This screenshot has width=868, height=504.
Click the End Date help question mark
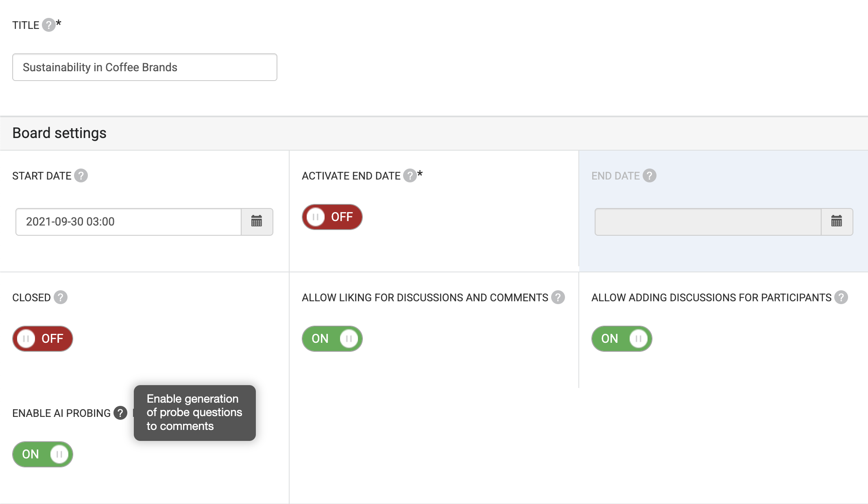point(650,176)
